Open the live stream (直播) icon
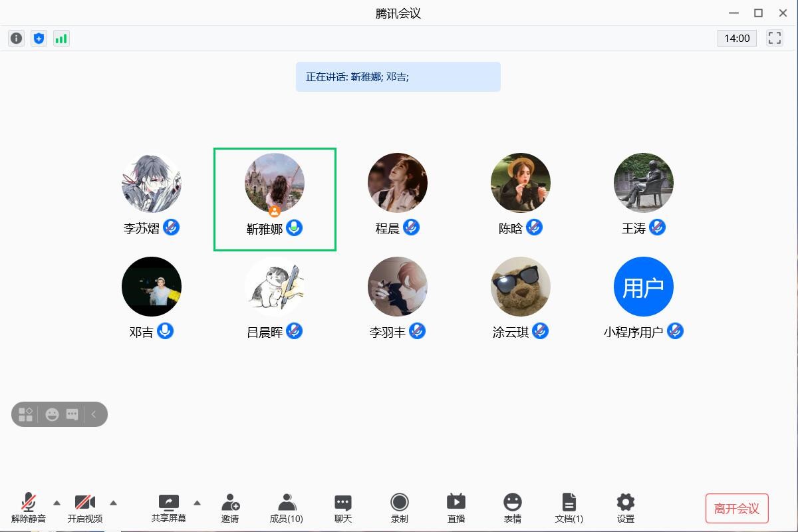Screen dimensions: 798x532 click(x=456, y=509)
